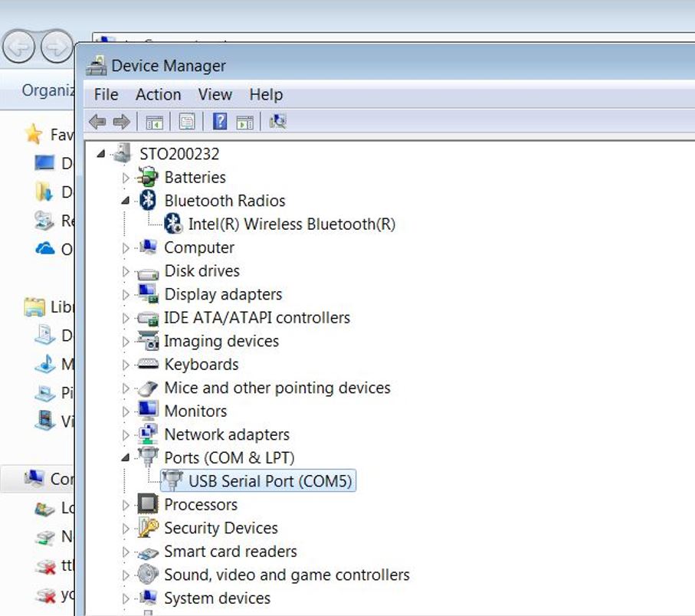Click the Back arrow in Device Manager toolbar
The image size is (695, 616).
click(97, 121)
